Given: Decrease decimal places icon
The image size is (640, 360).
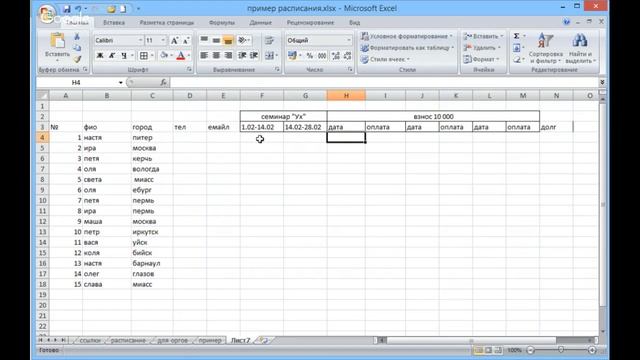Looking at the screenshot, I should tap(347, 56).
